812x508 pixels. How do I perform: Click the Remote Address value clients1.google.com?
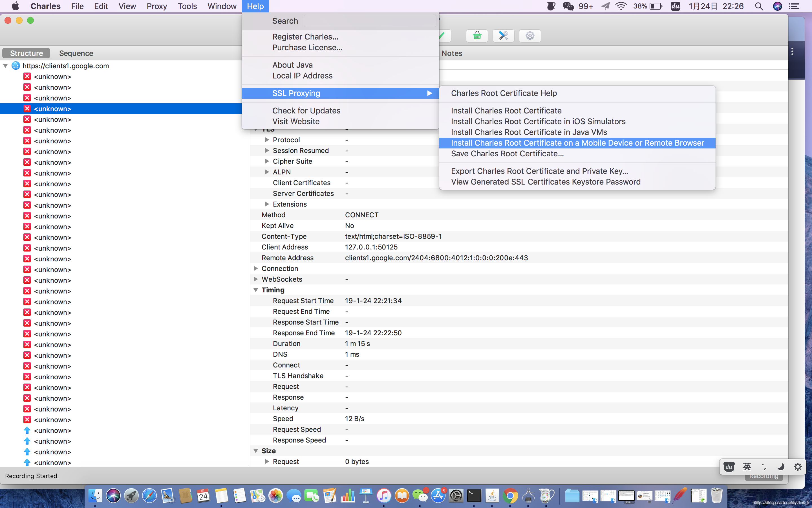[436, 258]
